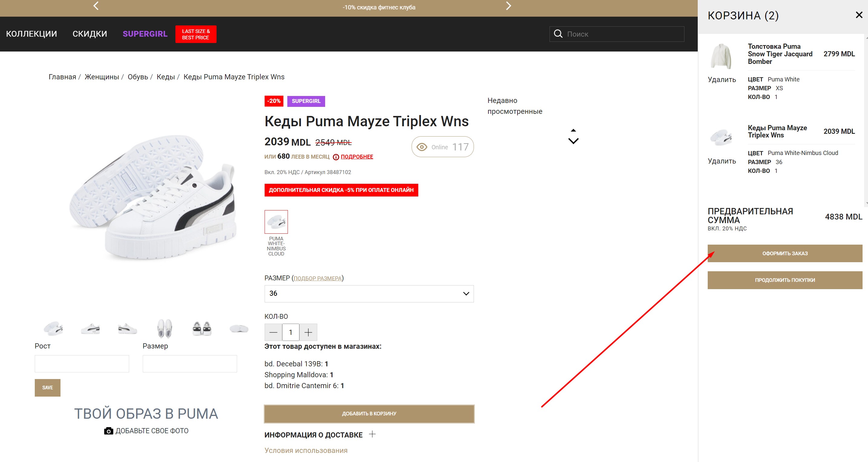Open Условия использования link
868x462 pixels.
click(306, 450)
